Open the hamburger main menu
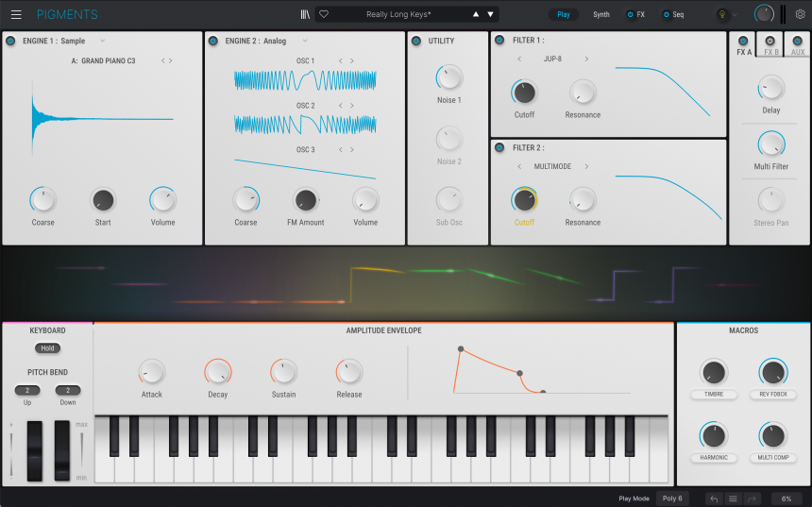This screenshot has height=507, width=812. (16, 14)
